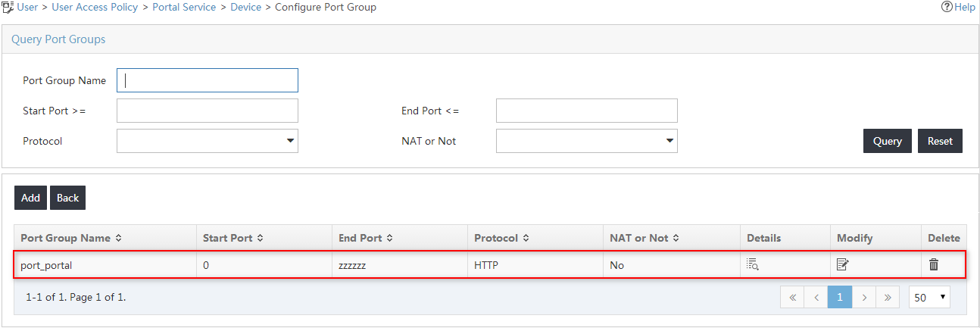Add a new port group
The image size is (980, 328).
point(30,198)
